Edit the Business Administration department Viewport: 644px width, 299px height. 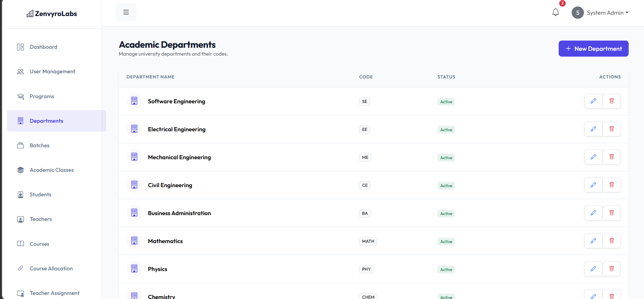coord(593,213)
